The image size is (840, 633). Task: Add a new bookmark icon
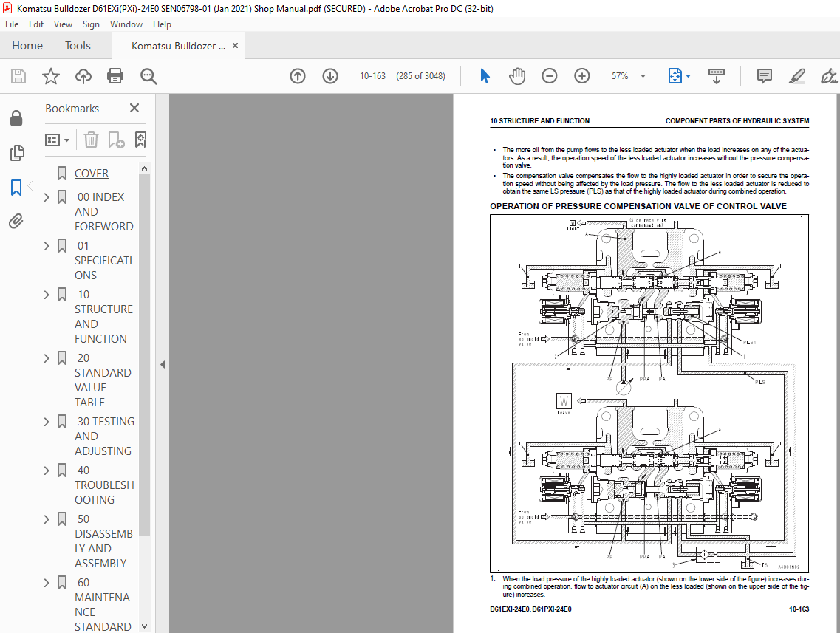pyautogui.click(x=116, y=140)
